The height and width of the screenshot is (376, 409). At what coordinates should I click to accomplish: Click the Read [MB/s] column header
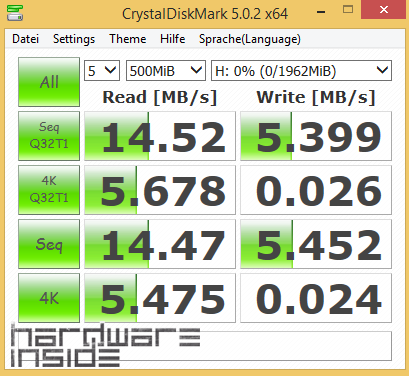point(160,97)
